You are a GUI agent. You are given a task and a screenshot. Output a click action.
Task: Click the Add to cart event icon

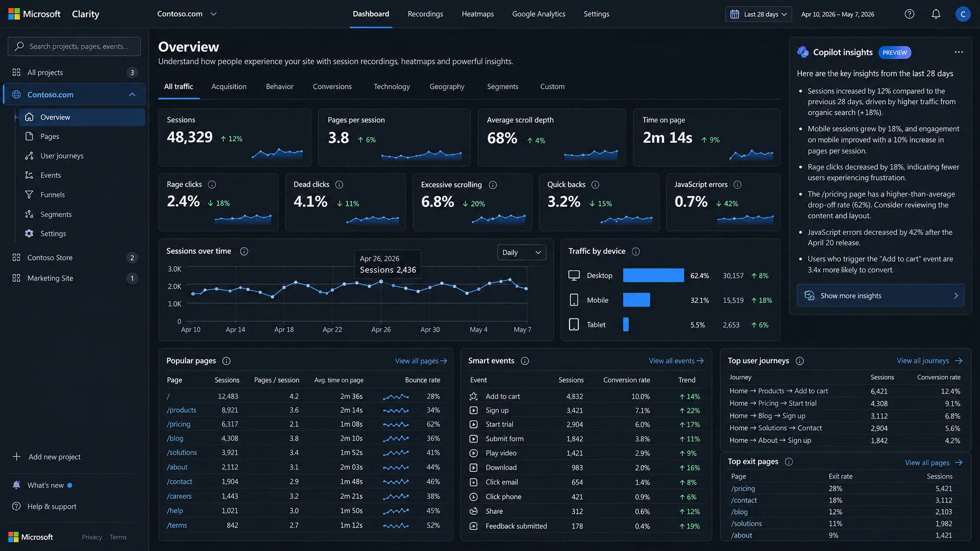point(474,396)
